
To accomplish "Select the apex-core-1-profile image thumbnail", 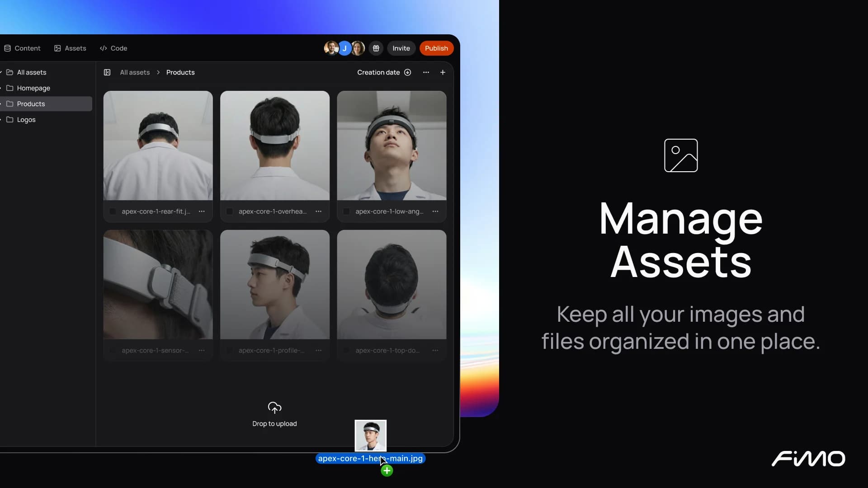I will [275, 285].
